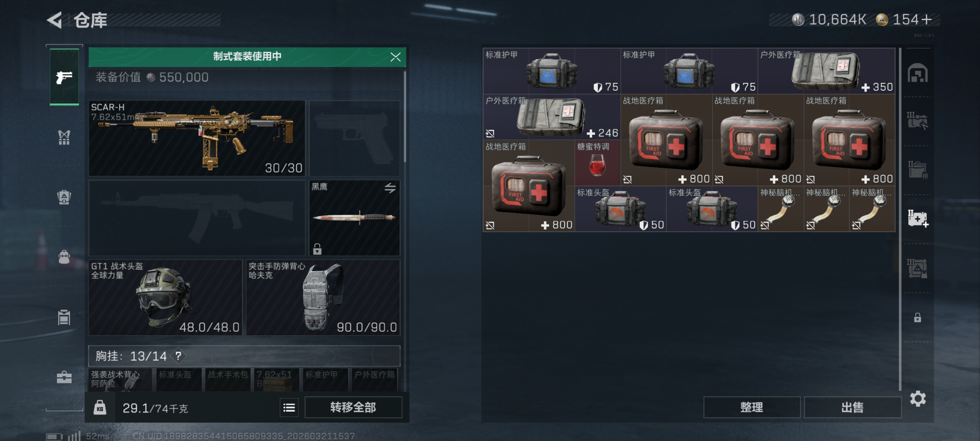Select the 糖蜜特调 drink item
Image resolution: width=980 pixels, height=441 pixels.
597,163
